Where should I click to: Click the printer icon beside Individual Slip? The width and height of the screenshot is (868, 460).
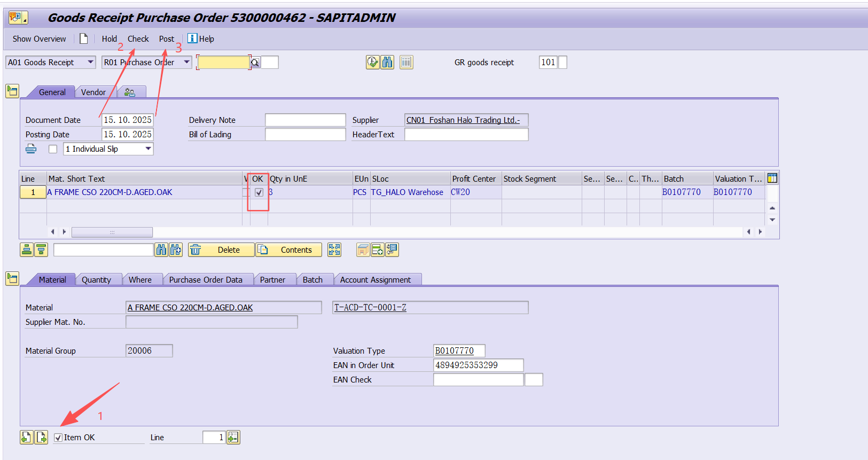[x=31, y=149]
